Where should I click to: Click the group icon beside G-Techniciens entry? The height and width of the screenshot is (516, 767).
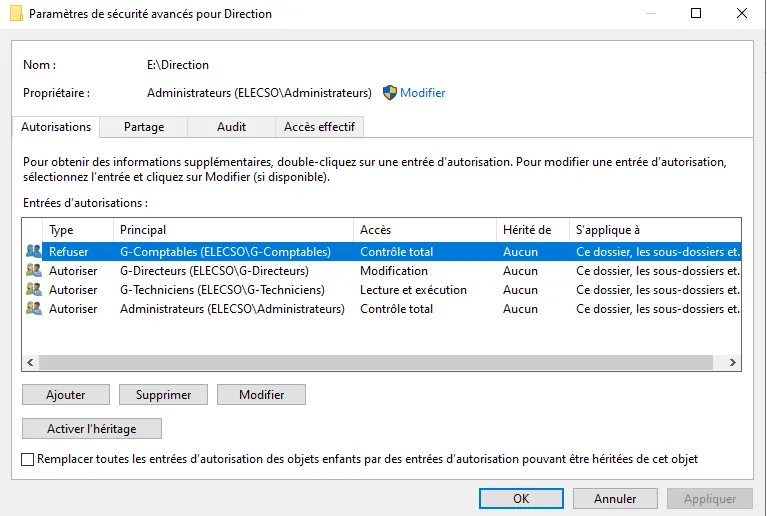34,290
